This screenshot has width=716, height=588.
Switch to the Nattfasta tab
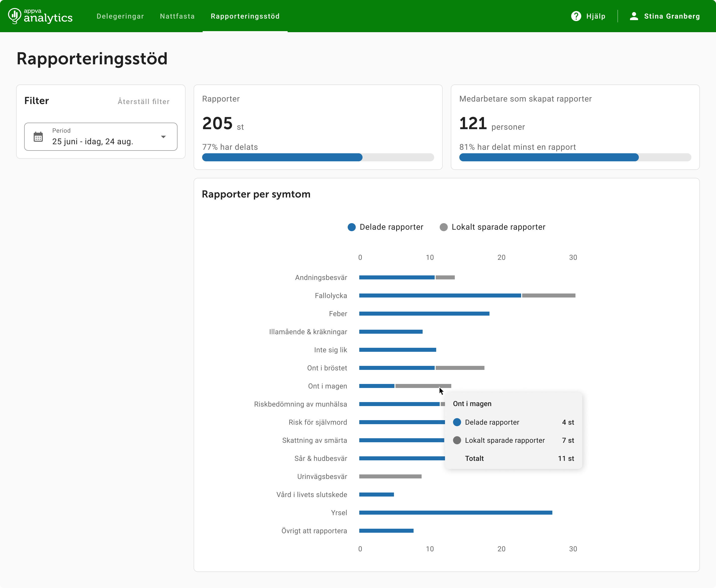[x=177, y=16]
